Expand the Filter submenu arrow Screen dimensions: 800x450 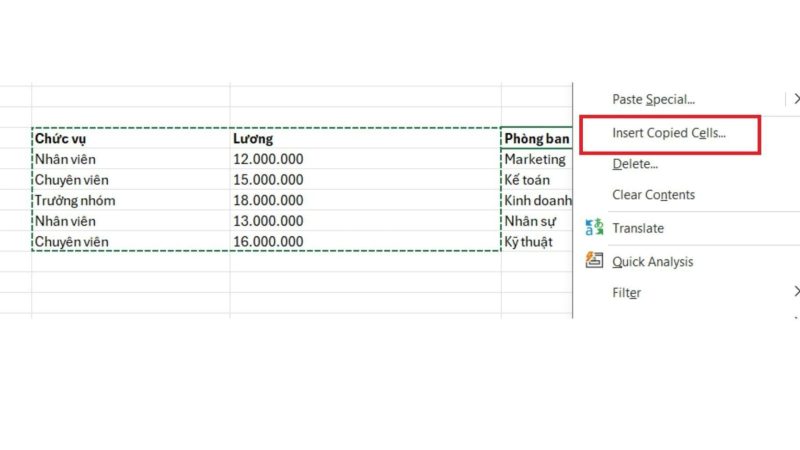tap(796, 291)
